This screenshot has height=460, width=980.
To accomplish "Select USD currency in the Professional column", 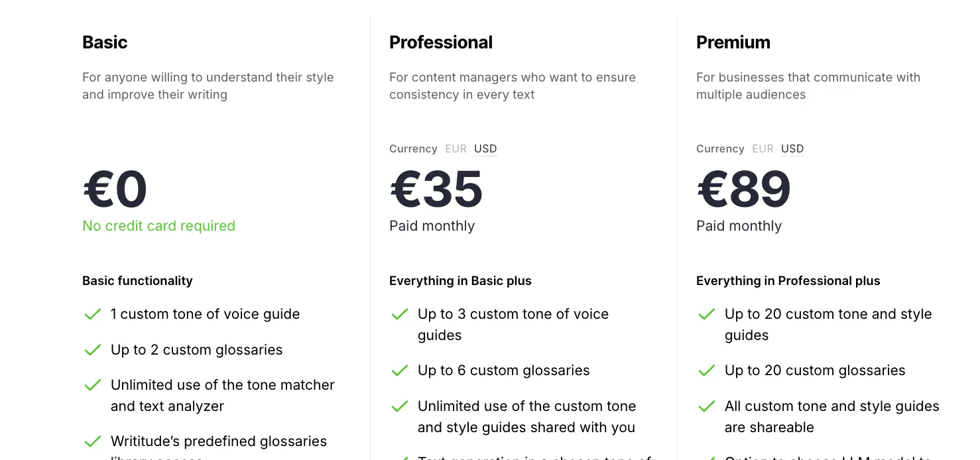I will [485, 148].
